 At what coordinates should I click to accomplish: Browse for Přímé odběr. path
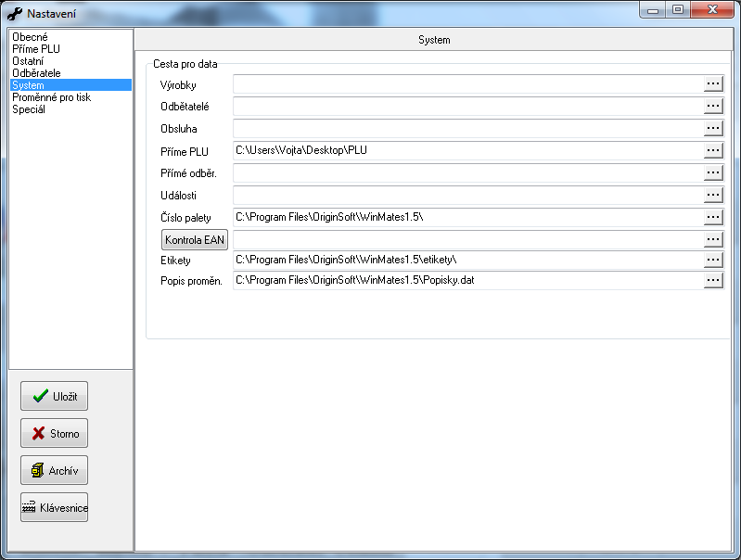coord(712,172)
